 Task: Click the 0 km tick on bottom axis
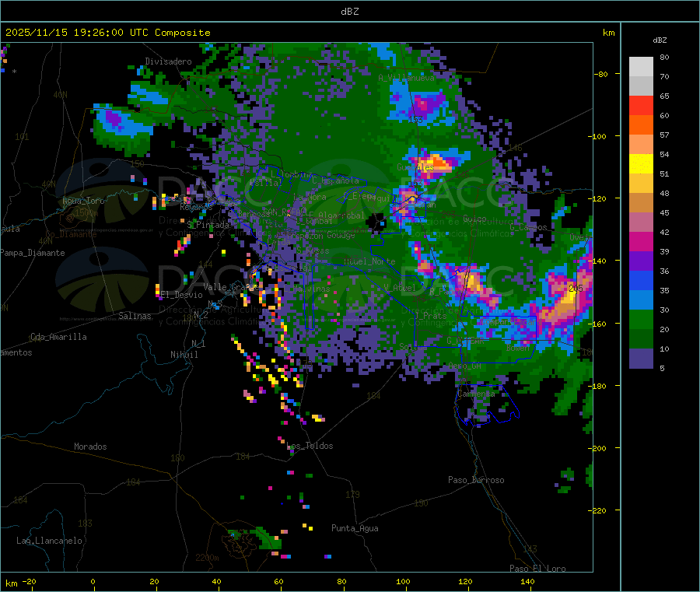[93, 581]
